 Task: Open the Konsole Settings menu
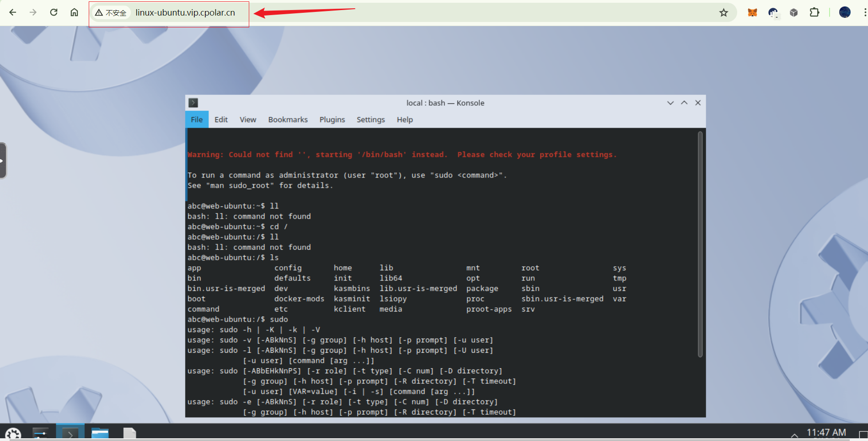[x=370, y=119]
